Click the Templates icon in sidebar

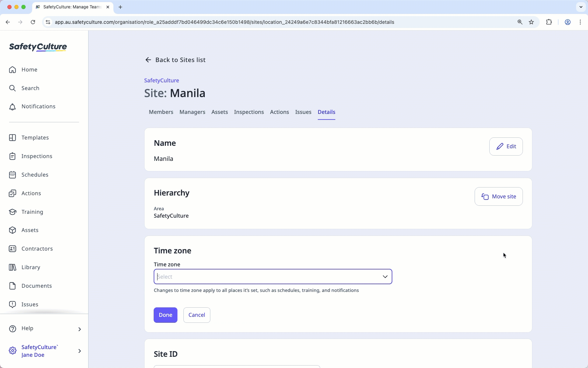point(13,138)
